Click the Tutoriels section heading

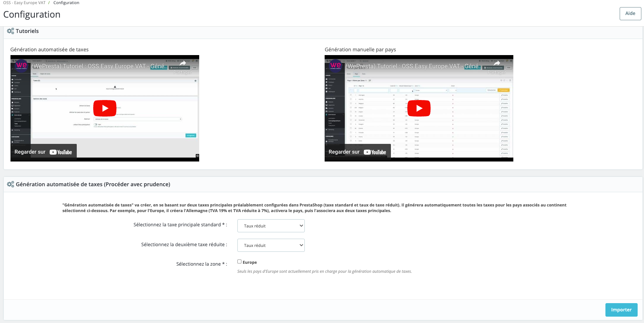[27, 31]
